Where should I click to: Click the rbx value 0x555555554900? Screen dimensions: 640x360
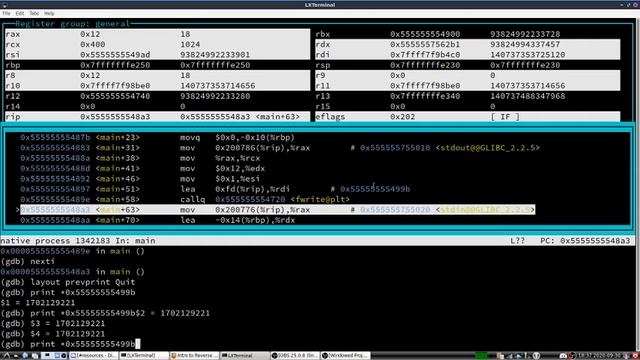[425, 34]
